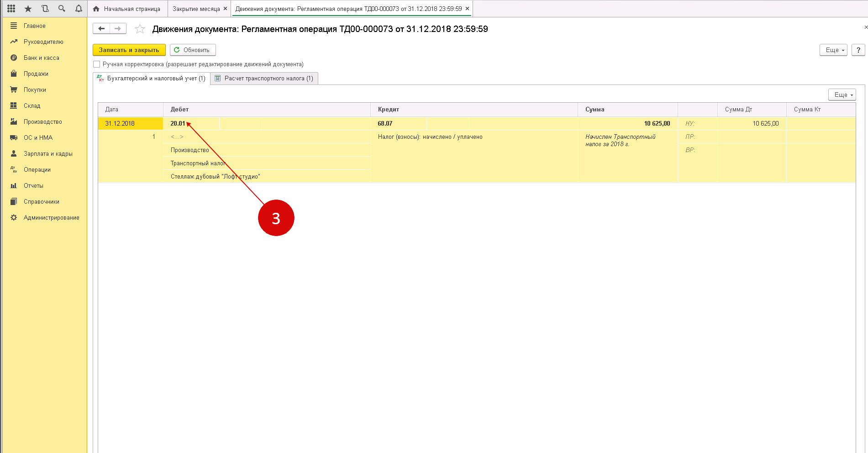Select the debit account 20.01 cell

(x=178, y=124)
